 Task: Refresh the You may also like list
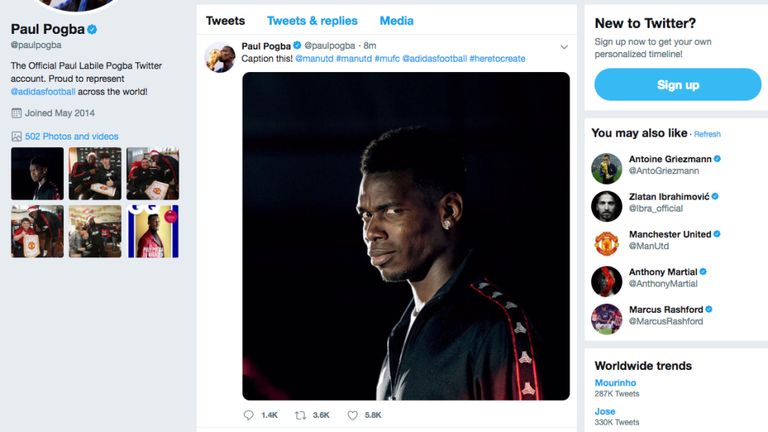[x=707, y=134]
